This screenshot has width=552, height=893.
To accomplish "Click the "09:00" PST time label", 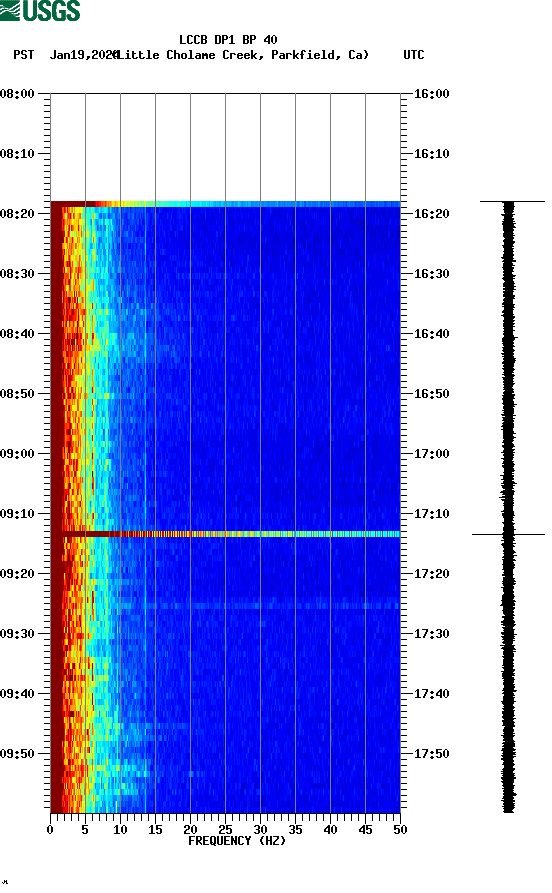I will click(18, 454).
